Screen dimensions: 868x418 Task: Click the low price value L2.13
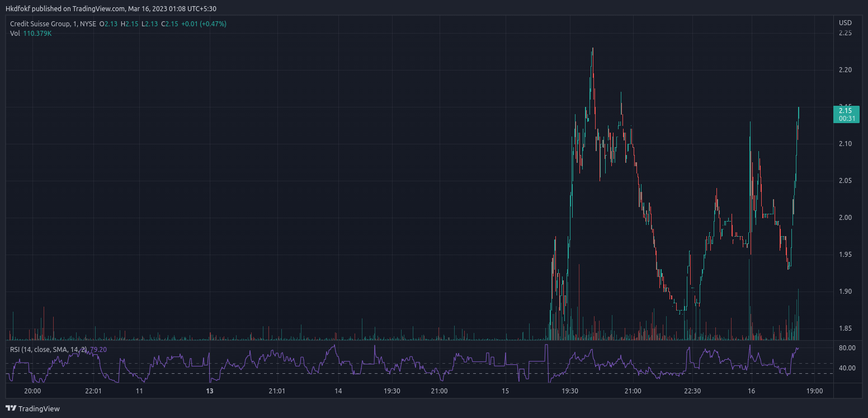click(150, 24)
